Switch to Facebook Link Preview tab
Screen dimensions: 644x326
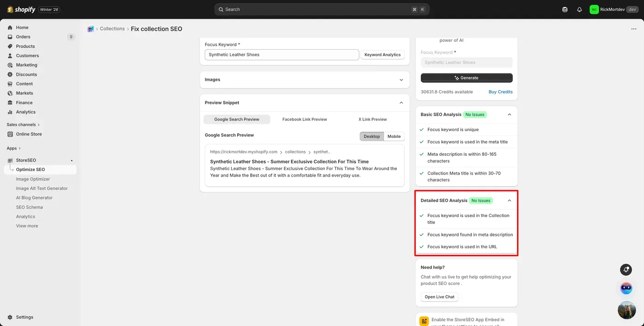click(x=305, y=120)
